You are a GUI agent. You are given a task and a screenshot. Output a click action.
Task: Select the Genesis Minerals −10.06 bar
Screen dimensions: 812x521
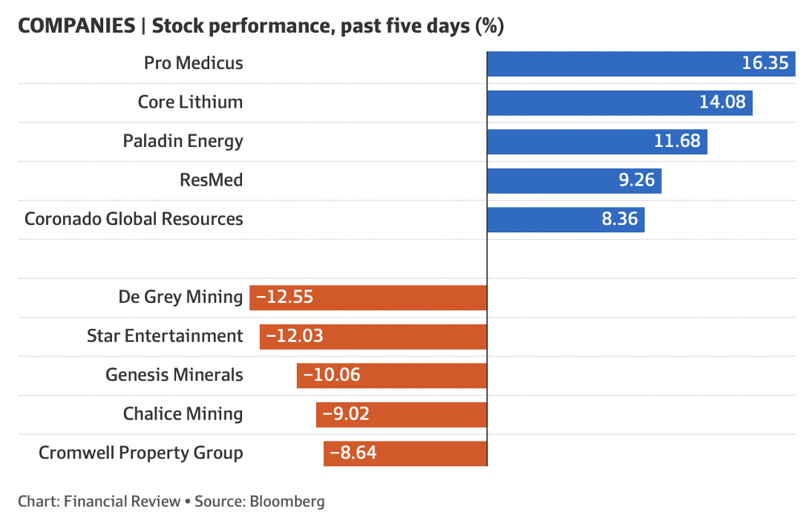click(x=392, y=375)
